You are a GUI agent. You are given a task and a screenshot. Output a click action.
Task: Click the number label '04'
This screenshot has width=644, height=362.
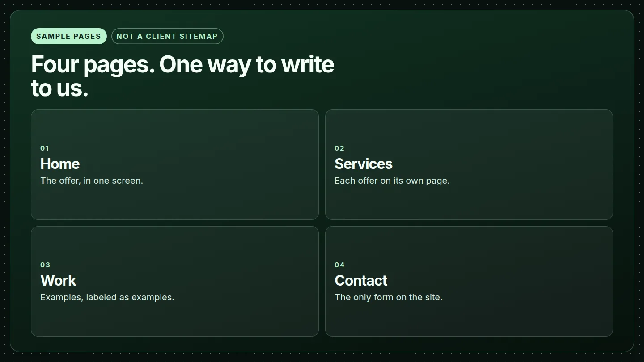(x=339, y=265)
